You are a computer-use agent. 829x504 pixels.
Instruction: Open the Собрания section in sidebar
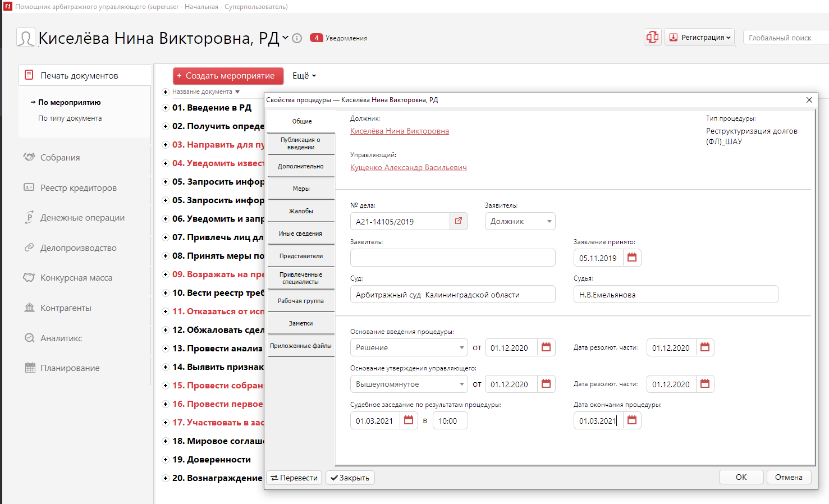[x=60, y=158]
